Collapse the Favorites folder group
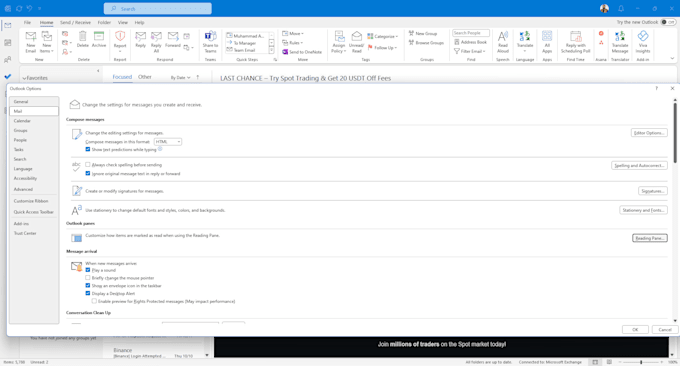This screenshot has width=680, height=366. pos(24,78)
